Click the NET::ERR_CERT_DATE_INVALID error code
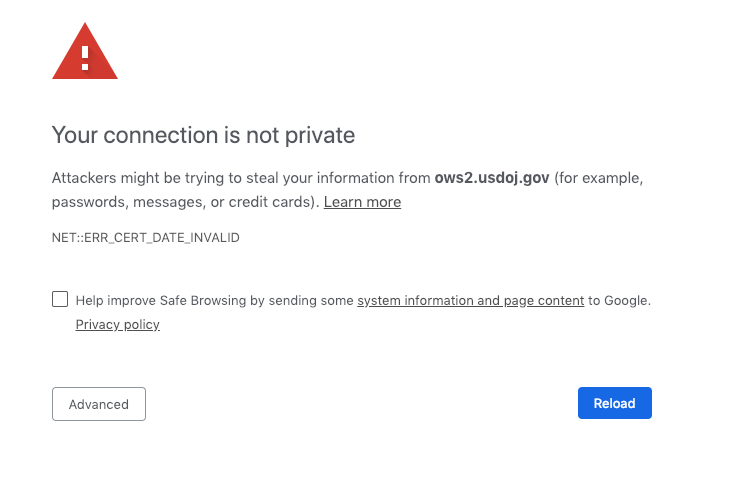Image resolution: width=731 pixels, height=484 pixels. [145, 238]
